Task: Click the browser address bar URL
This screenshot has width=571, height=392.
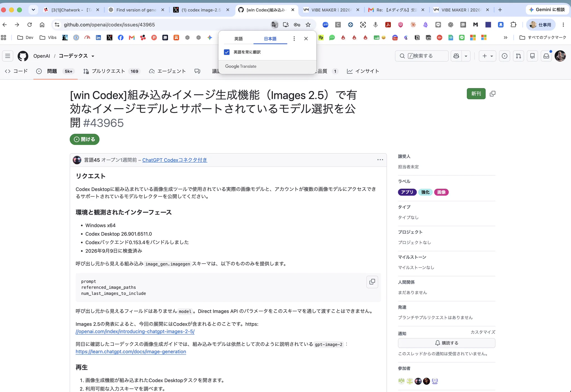Action: click(x=109, y=25)
